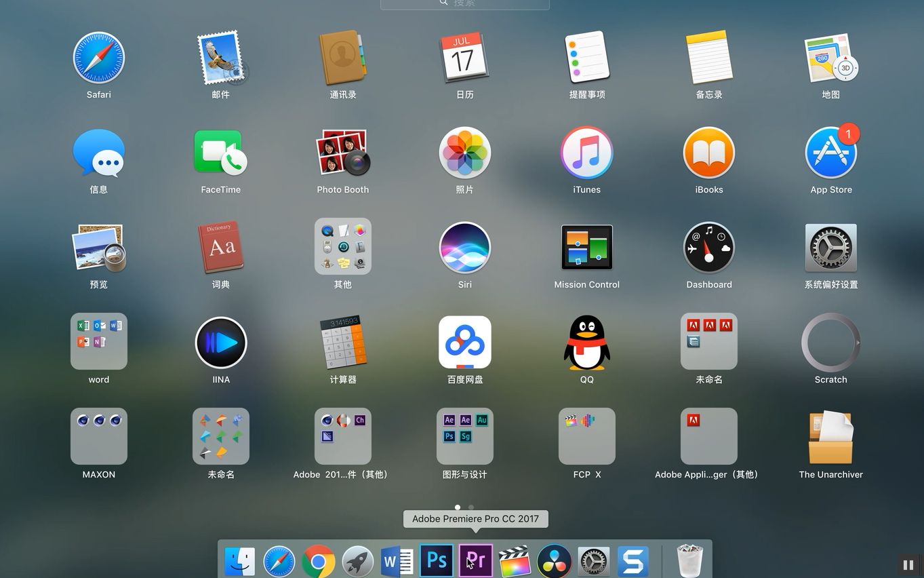
Task: Open 词典 Dictionary app
Action: pyautogui.click(x=221, y=248)
